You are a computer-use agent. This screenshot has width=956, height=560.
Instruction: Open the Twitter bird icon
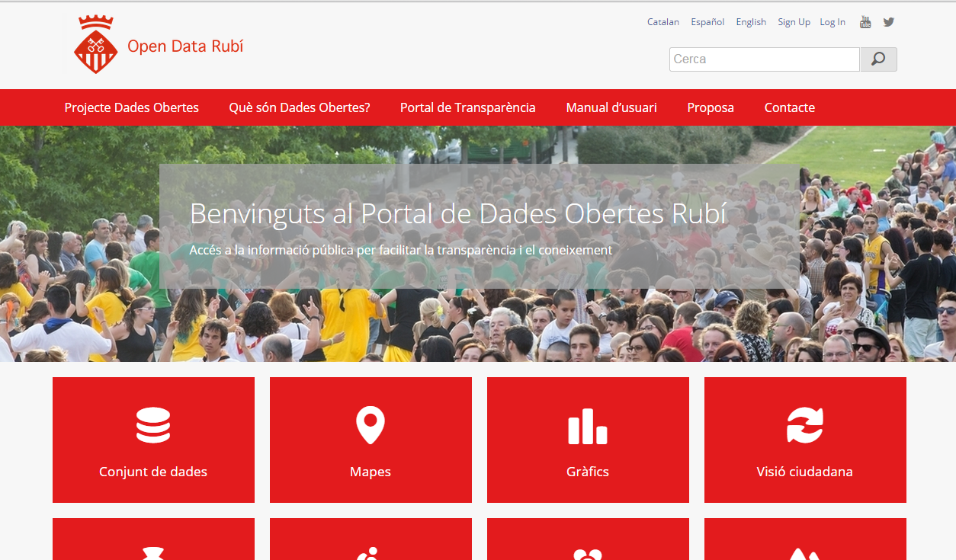(889, 22)
